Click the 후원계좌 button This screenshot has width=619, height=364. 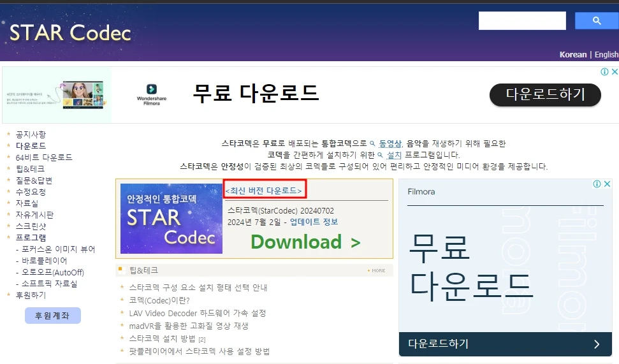(52, 316)
